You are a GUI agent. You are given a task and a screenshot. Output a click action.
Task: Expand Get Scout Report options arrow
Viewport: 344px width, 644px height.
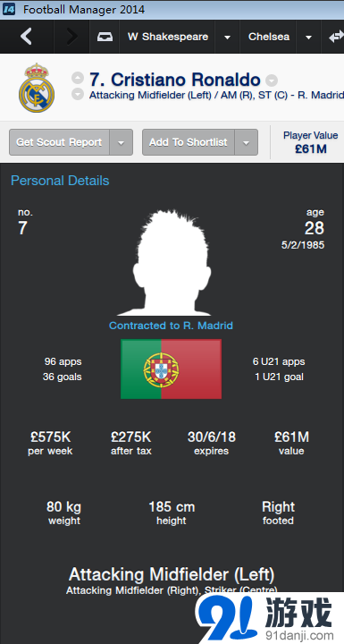[x=122, y=142]
